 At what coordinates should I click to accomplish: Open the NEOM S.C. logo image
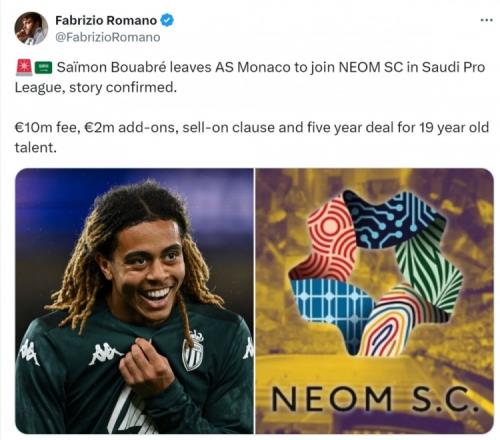375,301
